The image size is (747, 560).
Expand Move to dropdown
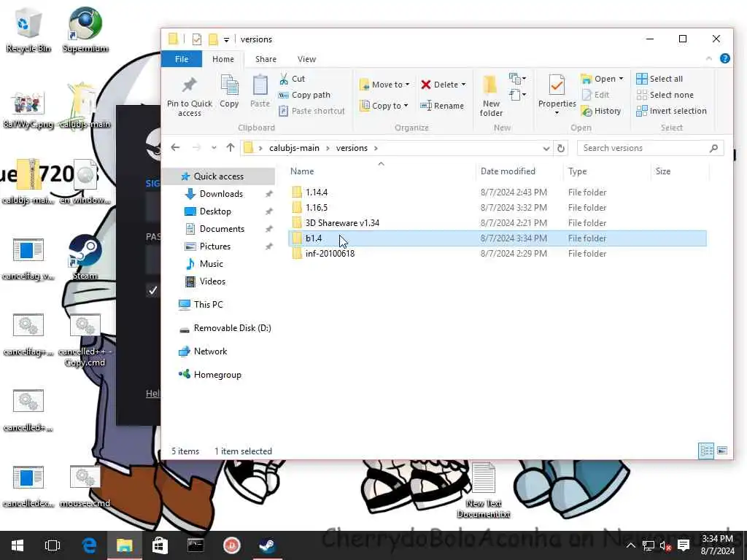click(x=407, y=85)
